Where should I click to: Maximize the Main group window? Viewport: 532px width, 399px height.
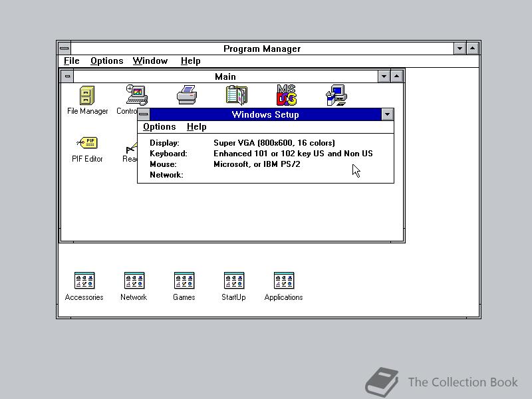click(x=396, y=76)
